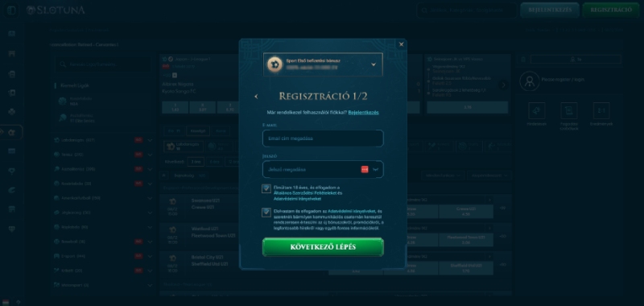Viewport: 644px width, 306px height.
Task: Expand the Amerikai futball chevron
Action: tap(150, 198)
